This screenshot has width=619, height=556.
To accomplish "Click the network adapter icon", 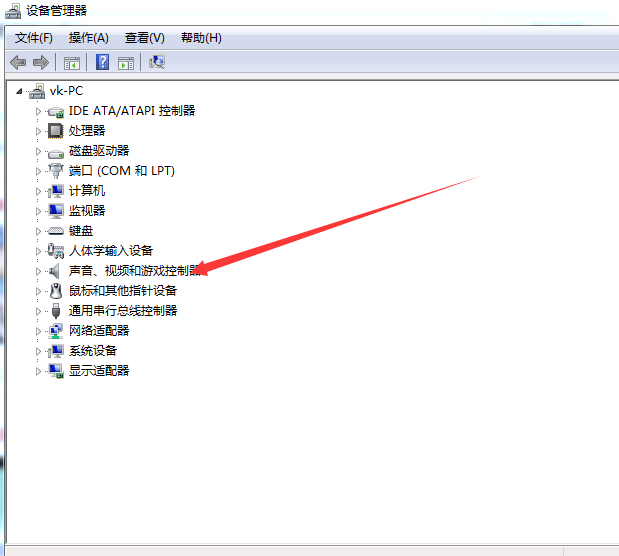I will (56, 331).
